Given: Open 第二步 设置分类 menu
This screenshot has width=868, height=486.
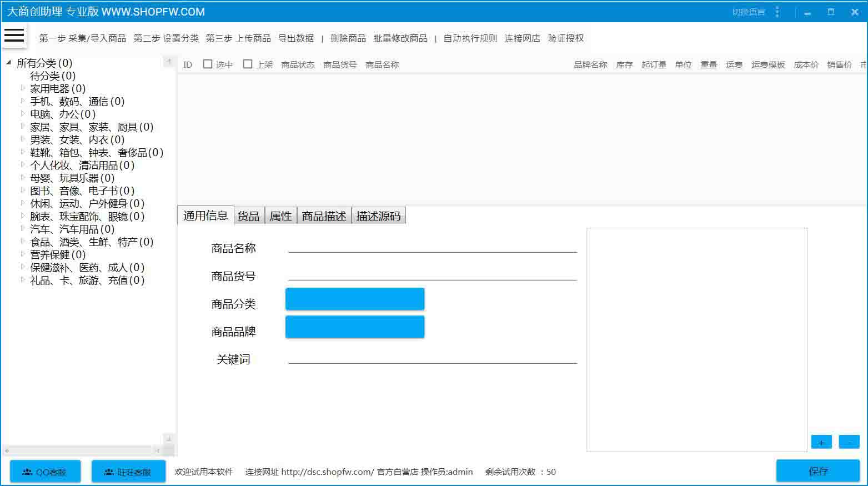Looking at the screenshot, I should [x=166, y=38].
